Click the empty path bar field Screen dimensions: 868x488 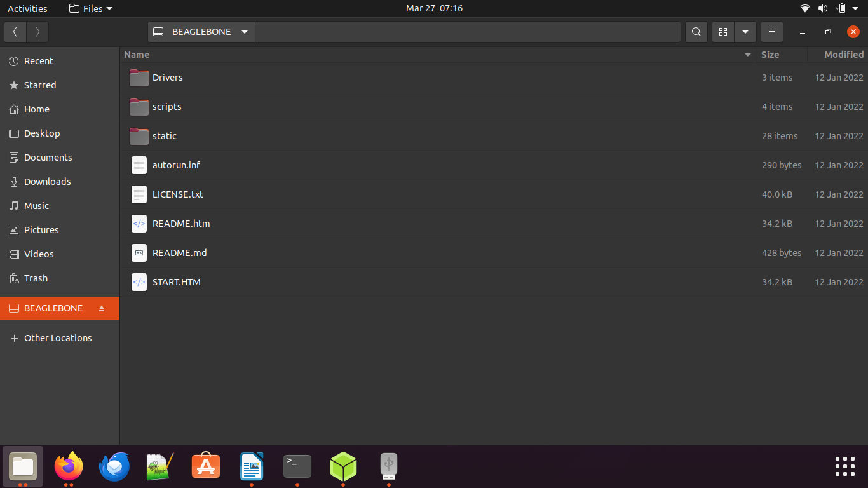click(x=468, y=32)
